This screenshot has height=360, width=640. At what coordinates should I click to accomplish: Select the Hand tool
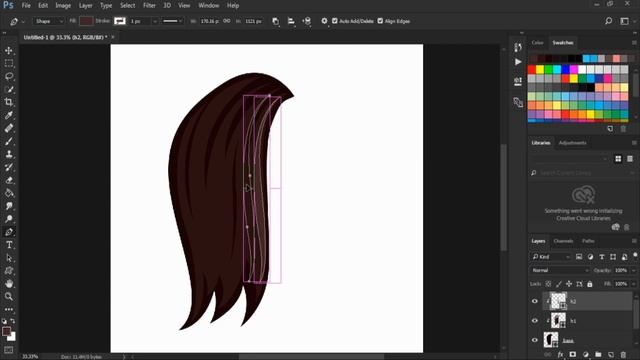[x=9, y=284]
